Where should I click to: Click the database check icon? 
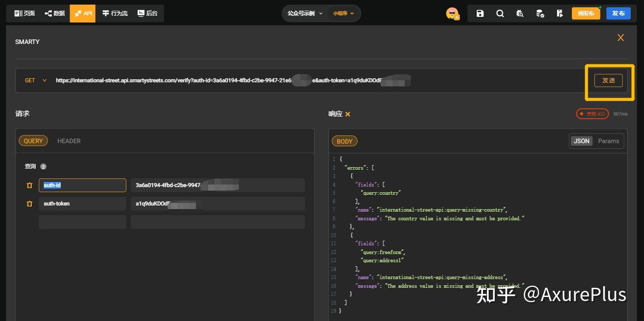tap(540, 13)
